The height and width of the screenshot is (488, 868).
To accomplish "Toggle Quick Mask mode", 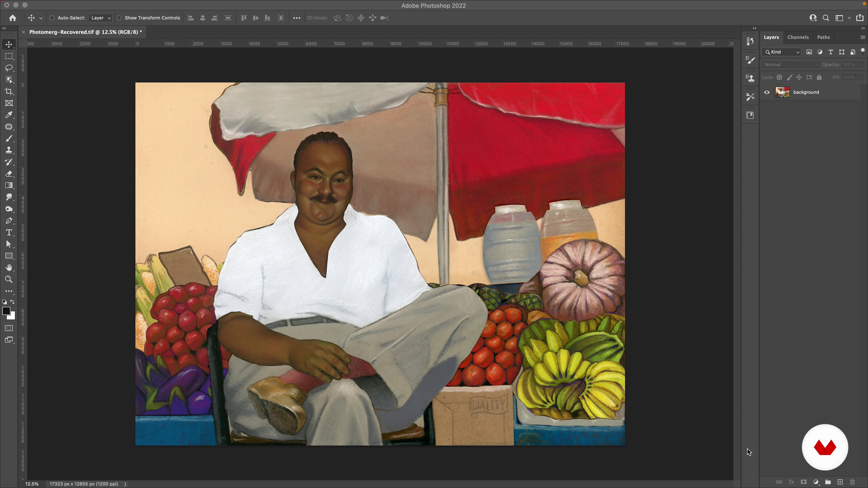I will 9,328.
